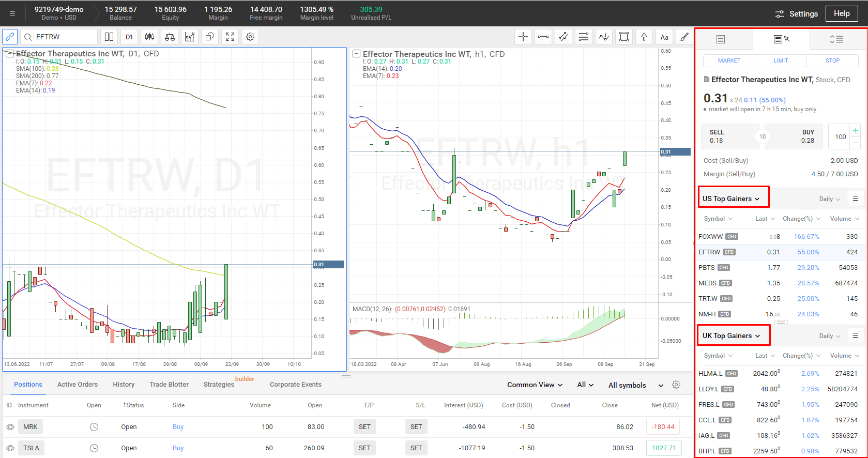Image resolution: width=868 pixels, height=458 pixels.
Task: Expand chart to fullscreen
Action: coord(230,37)
